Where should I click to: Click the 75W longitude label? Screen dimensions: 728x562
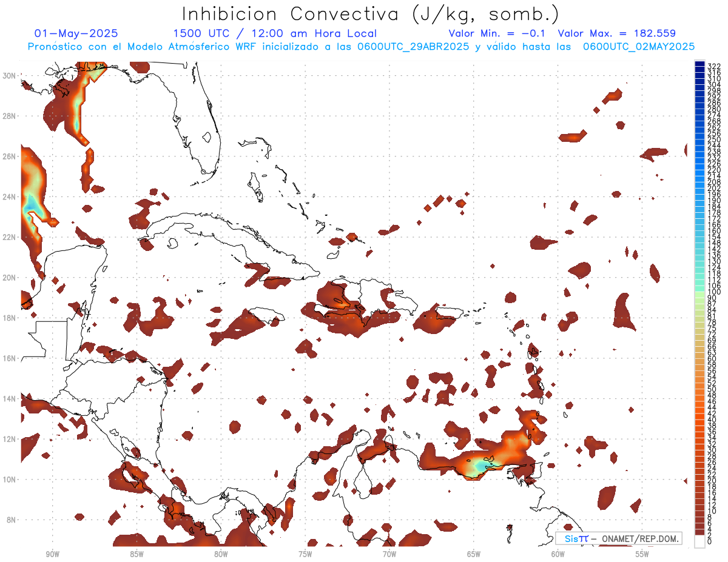[x=305, y=553]
